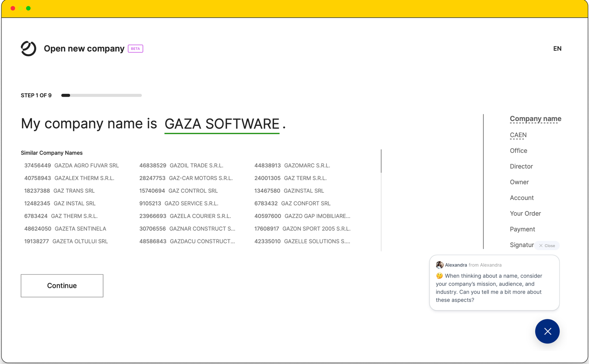Select the Company name step
This screenshot has height=364, width=589.
click(535, 119)
